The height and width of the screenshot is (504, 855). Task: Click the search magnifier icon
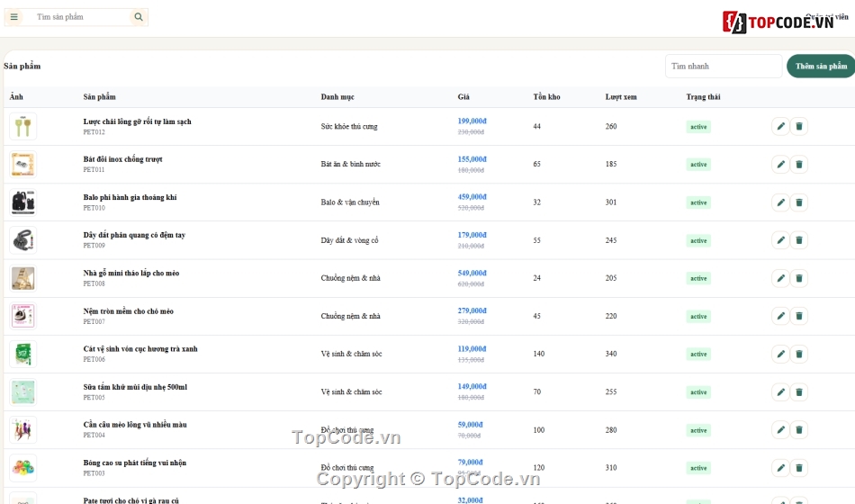pos(139,17)
